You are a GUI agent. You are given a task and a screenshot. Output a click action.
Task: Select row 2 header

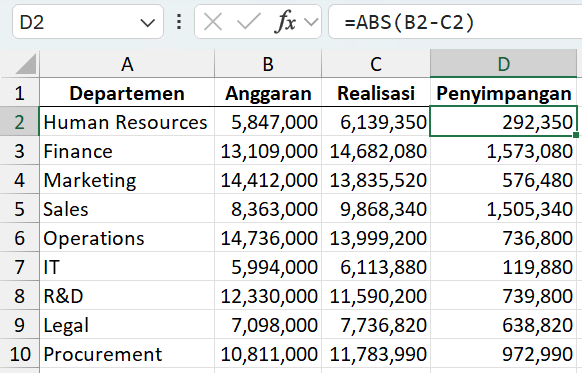tap(20, 122)
